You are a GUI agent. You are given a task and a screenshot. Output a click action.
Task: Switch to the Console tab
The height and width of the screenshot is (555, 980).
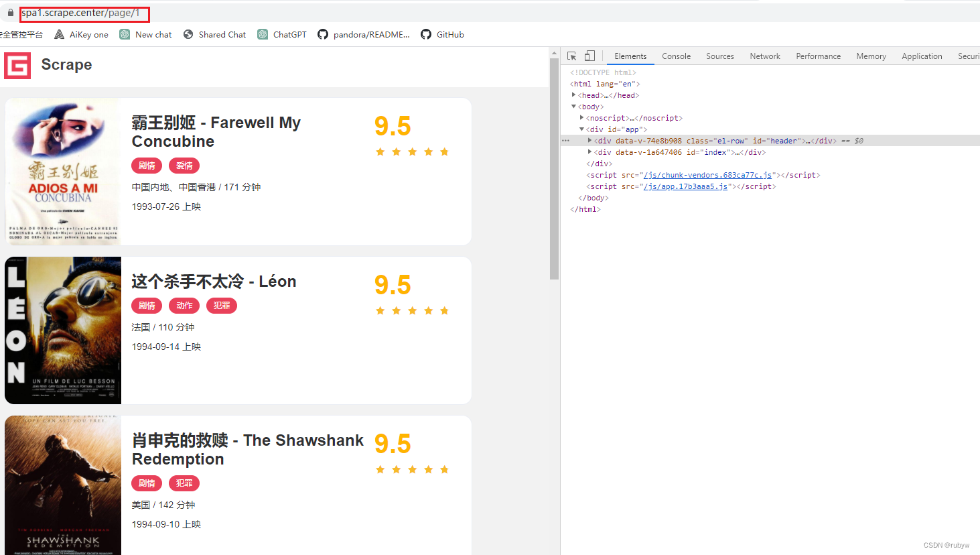(x=676, y=56)
